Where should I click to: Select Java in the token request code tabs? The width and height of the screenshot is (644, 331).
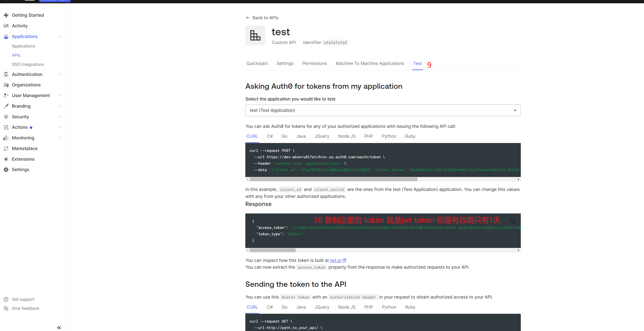click(301, 136)
